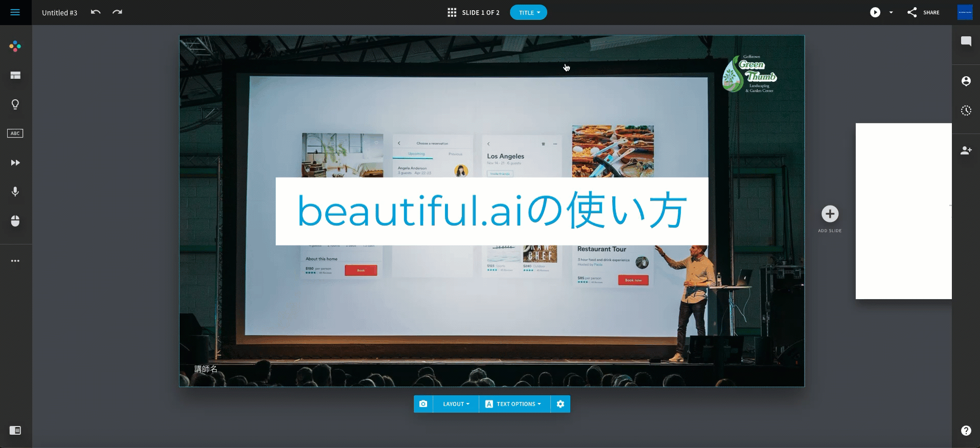Click the SLIDE 1 OF 2 label

pyautogui.click(x=480, y=13)
